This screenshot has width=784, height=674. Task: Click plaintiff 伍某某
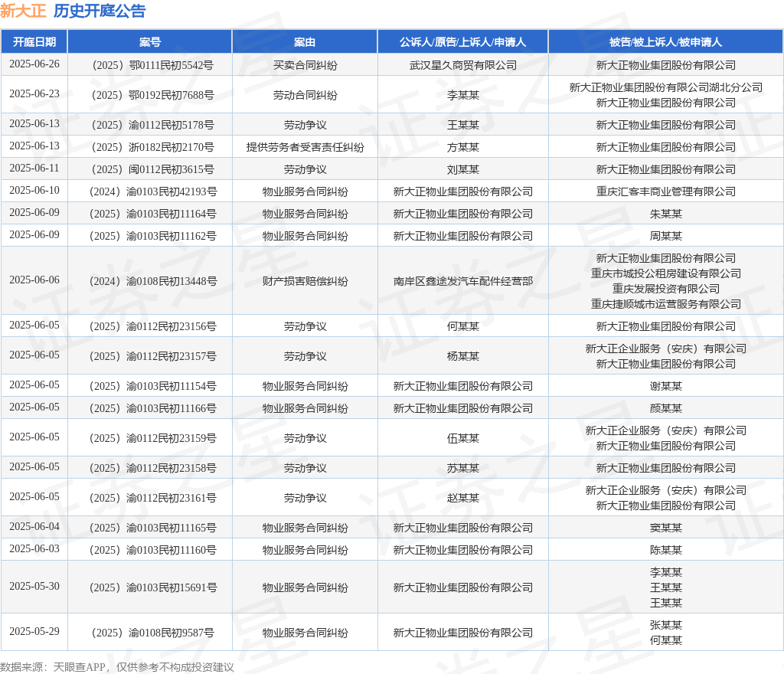(x=463, y=439)
